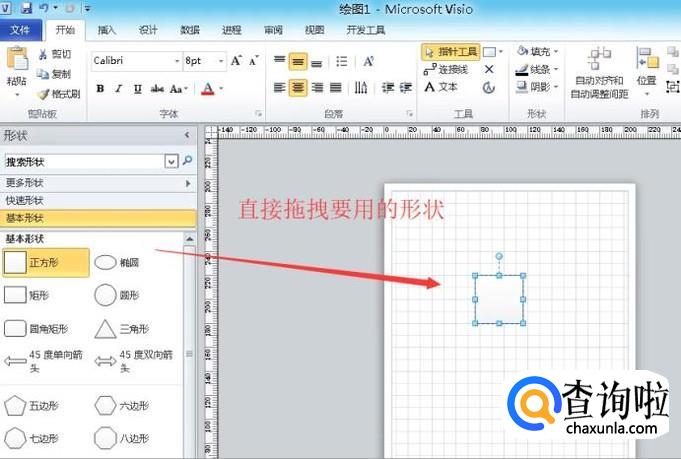Click the 位置 (Position) button
Screen dimensions: 681x459
[x=647, y=72]
